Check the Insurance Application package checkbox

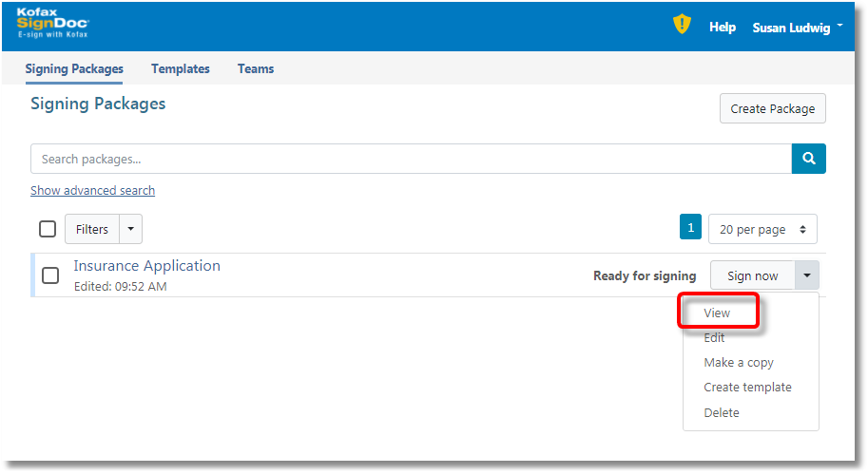50,275
